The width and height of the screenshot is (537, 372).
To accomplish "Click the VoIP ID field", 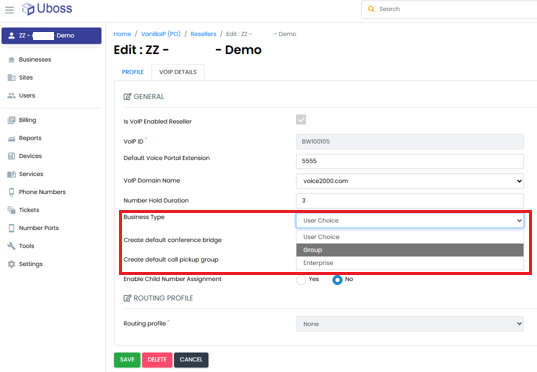I will (x=410, y=141).
